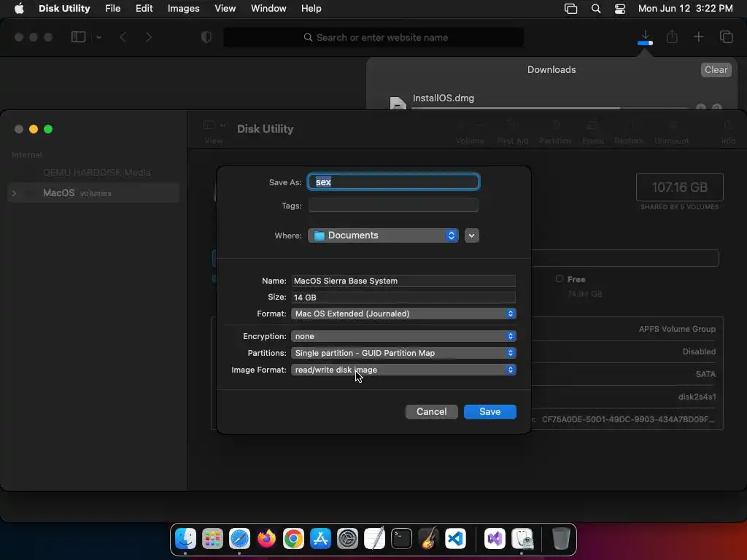Open System Preferences from the Dock
The image size is (747, 560).
[347, 539]
